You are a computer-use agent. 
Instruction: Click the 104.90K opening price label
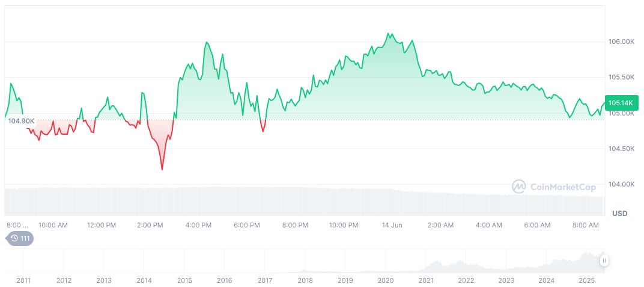click(x=21, y=121)
